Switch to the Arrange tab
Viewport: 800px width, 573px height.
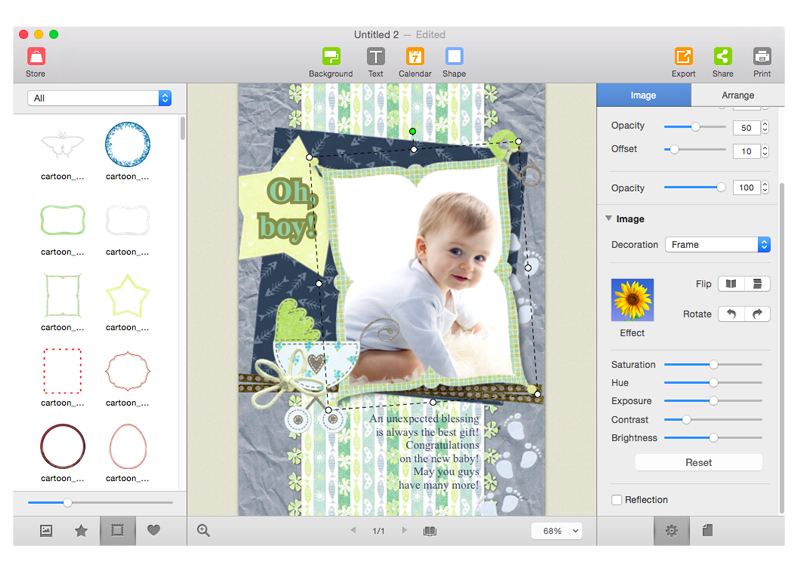click(x=738, y=95)
